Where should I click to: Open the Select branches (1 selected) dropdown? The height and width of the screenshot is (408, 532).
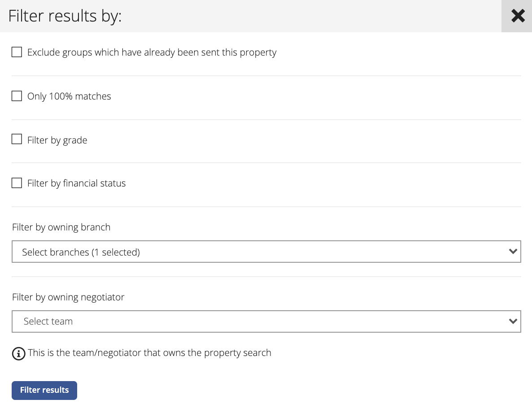coord(266,252)
